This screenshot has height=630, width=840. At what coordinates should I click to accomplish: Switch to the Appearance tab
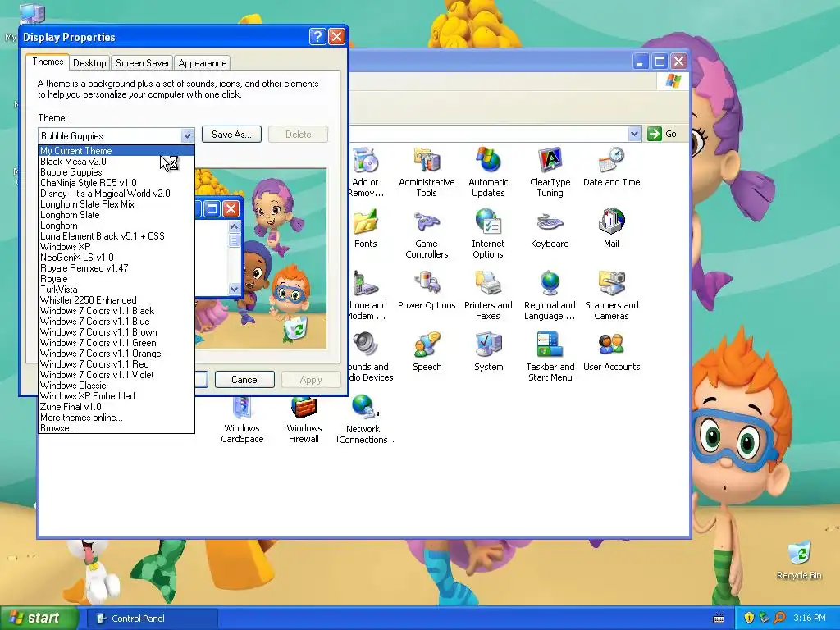(203, 62)
